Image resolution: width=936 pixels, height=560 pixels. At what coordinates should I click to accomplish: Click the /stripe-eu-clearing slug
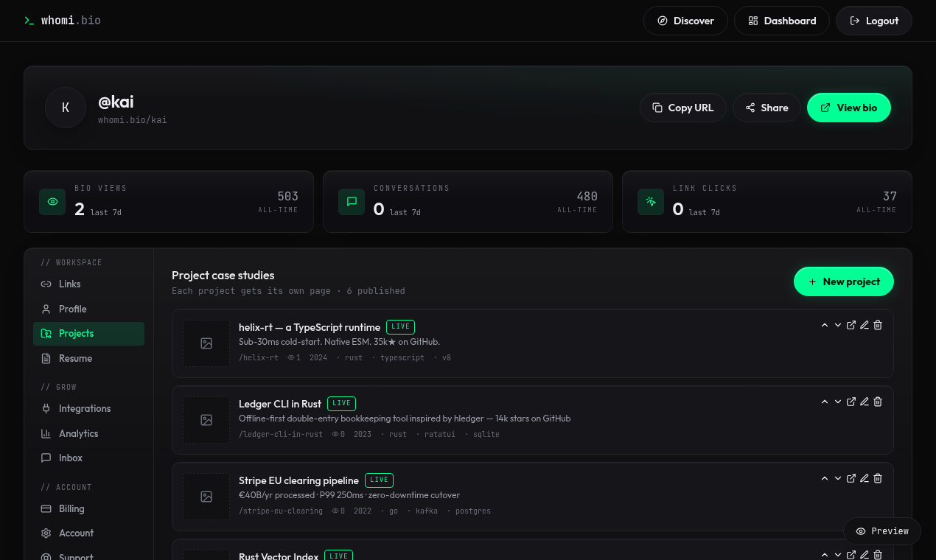point(281,511)
